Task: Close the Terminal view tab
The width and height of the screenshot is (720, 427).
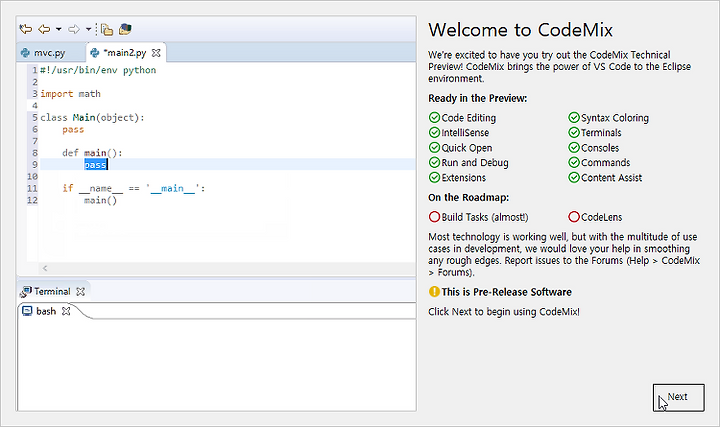Action: 80,292
